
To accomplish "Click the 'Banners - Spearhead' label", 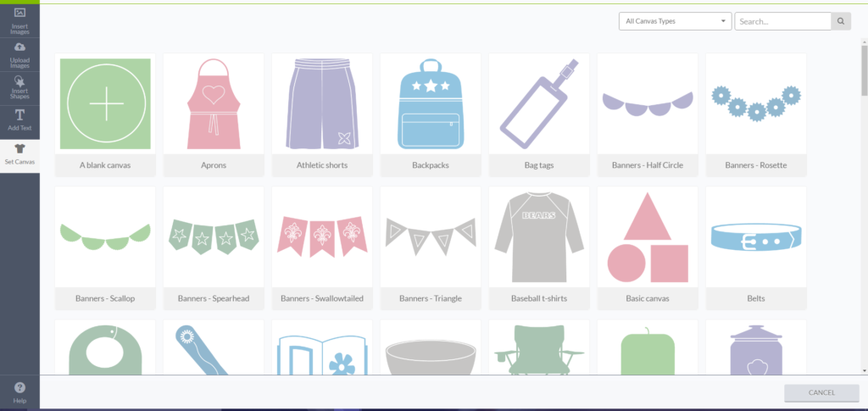I will 214,298.
